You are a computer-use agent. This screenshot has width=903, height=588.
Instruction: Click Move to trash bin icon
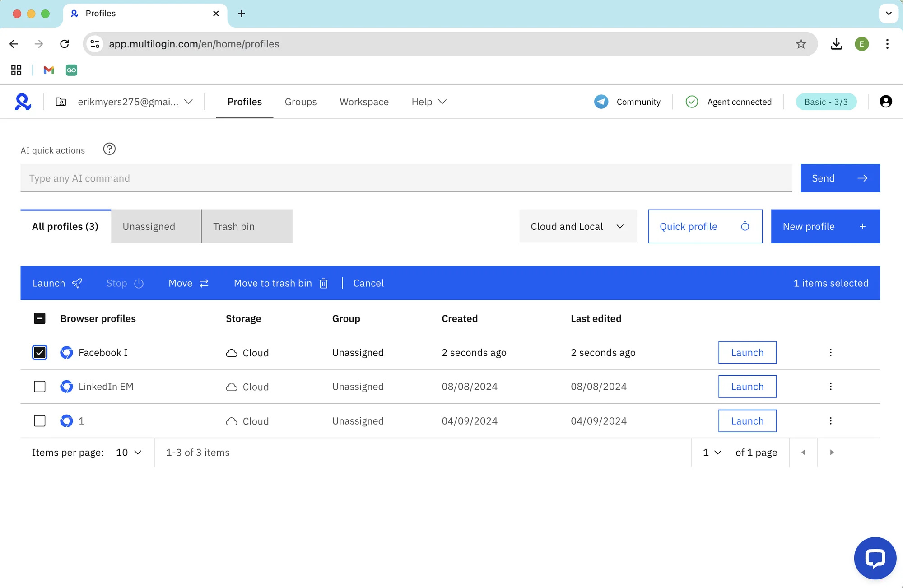coord(324,283)
